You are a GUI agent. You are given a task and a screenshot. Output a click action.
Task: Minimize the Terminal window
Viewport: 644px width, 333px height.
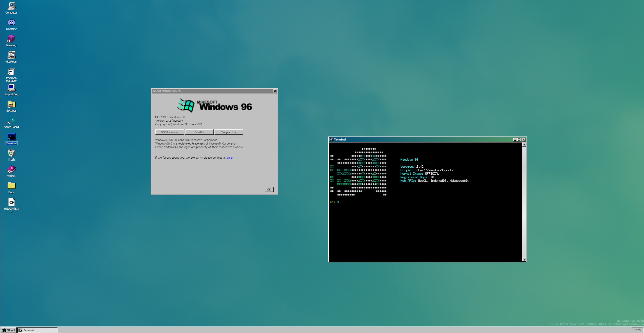point(515,139)
